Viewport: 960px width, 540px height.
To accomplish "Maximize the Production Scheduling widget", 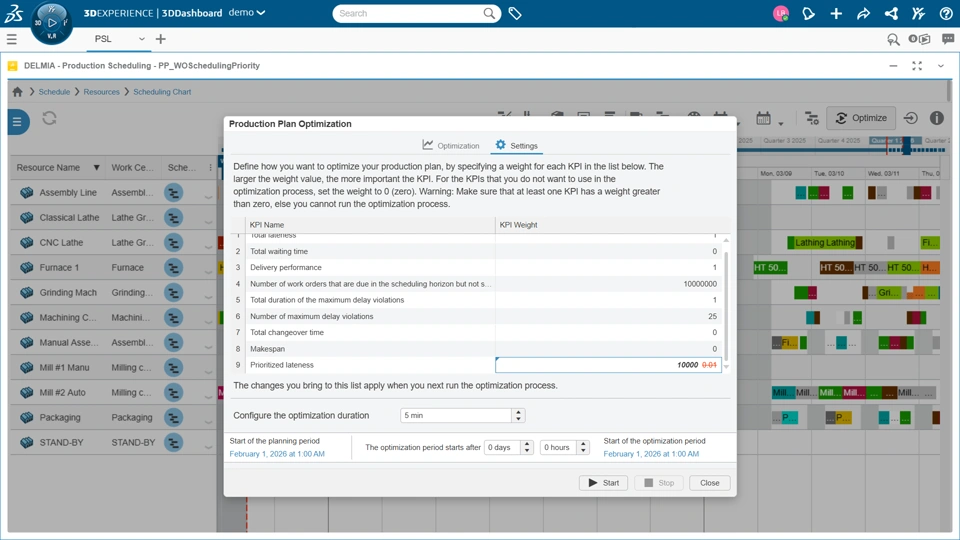I will coord(917,66).
